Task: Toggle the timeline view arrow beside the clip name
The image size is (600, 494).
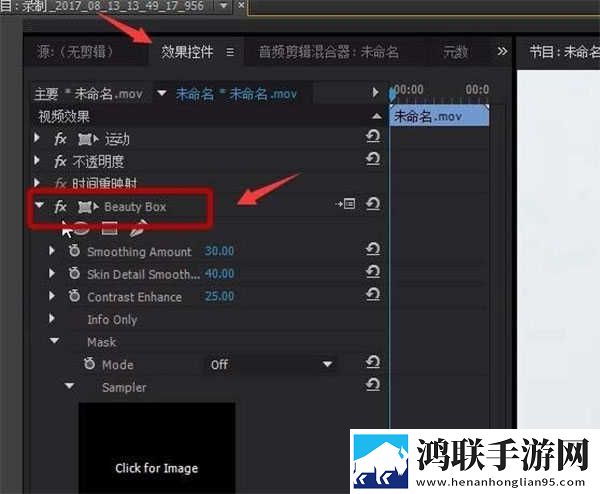Action: [376, 92]
